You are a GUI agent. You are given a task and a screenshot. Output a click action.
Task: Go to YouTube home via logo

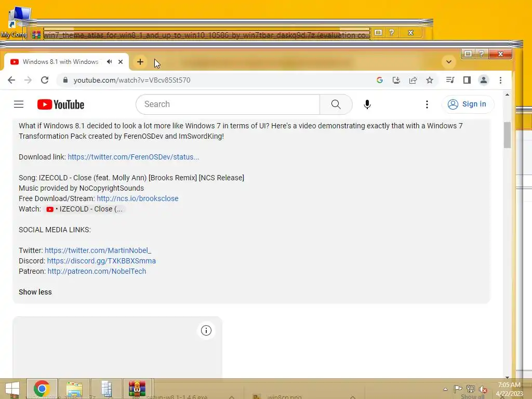coord(61,104)
